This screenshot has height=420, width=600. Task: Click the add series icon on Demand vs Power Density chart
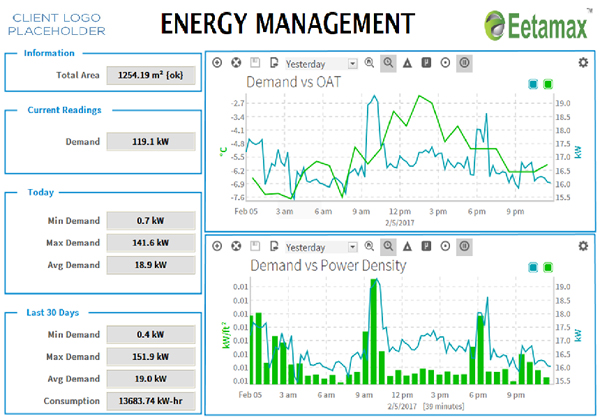click(217, 246)
